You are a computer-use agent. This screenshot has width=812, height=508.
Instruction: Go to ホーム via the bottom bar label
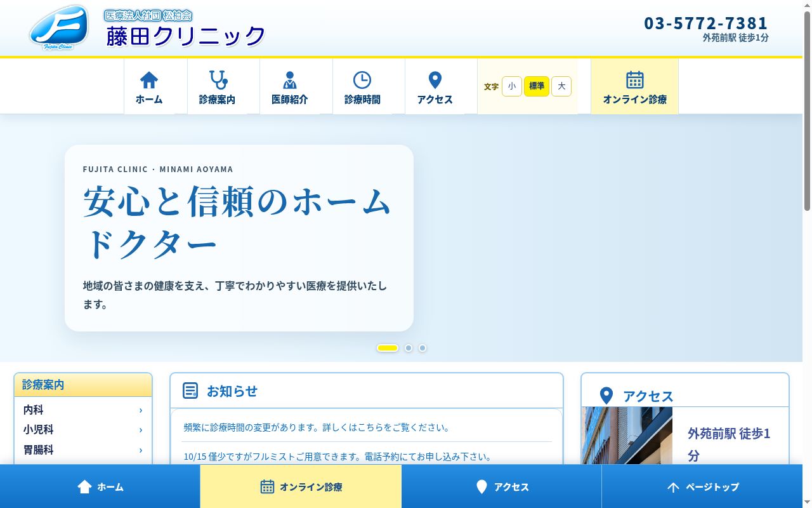tap(110, 487)
